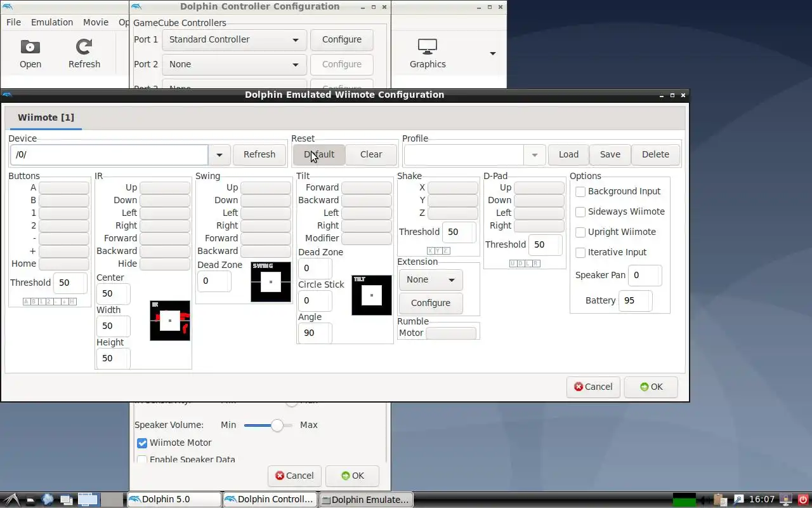The image size is (812, 508).
Task: Enable Iterative Input checkbox
Action: (580, 252)
